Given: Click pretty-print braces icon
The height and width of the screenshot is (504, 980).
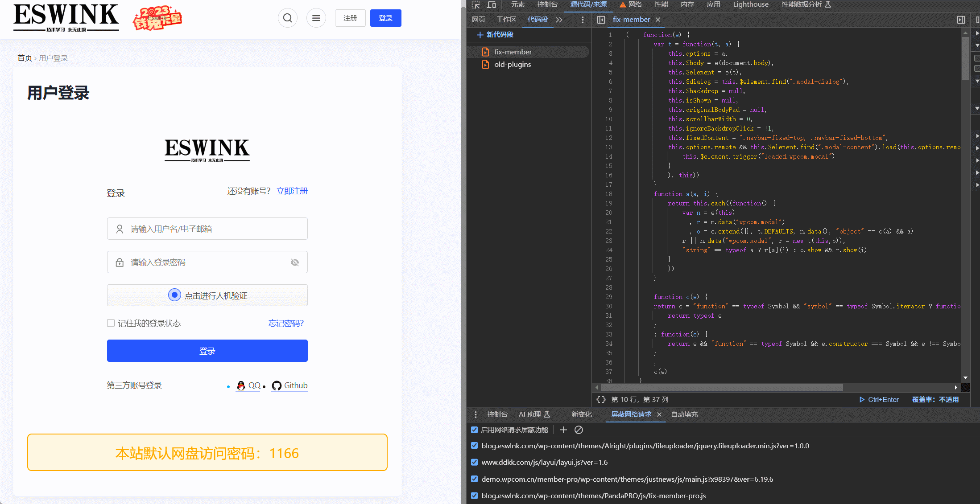Looking at the screenshot, I should click(x=601, y=399).
